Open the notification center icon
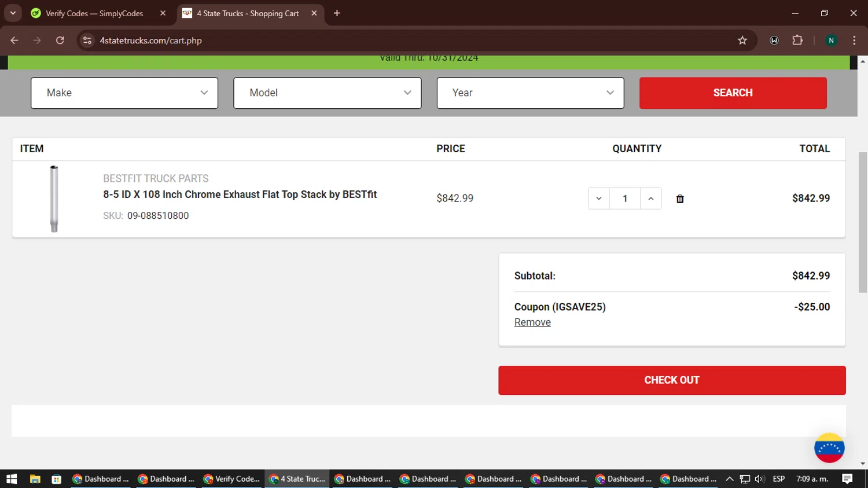The height and width of the screenshot is (488, 868). tap(847, 479)
